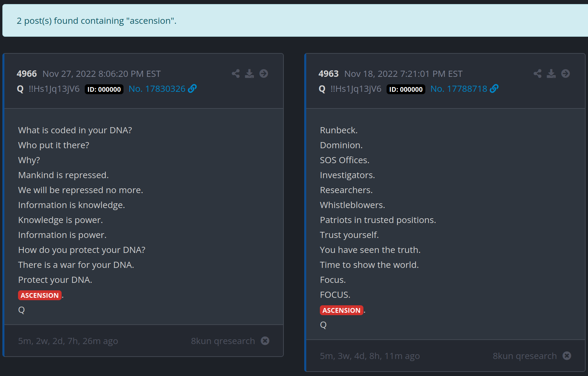Click line 'We will be repressed no more.'

click(x=81, y=190)
